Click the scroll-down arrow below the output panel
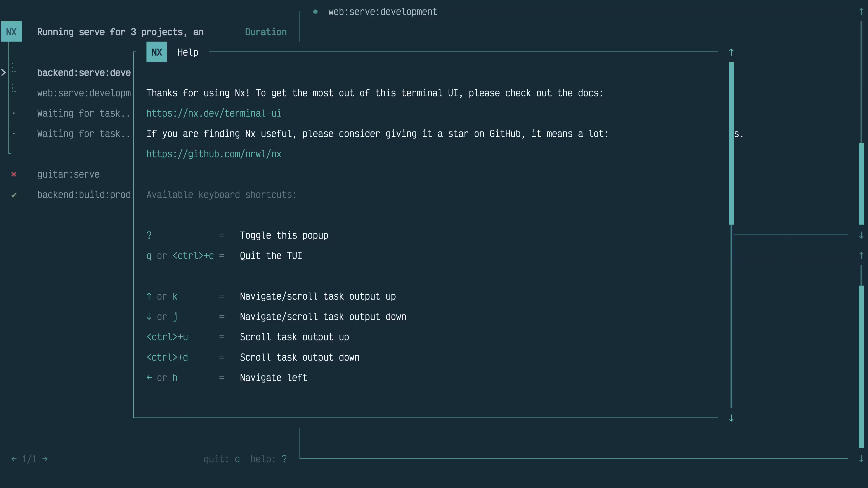Viewport: 868px width, 488px height. [862, 235]
